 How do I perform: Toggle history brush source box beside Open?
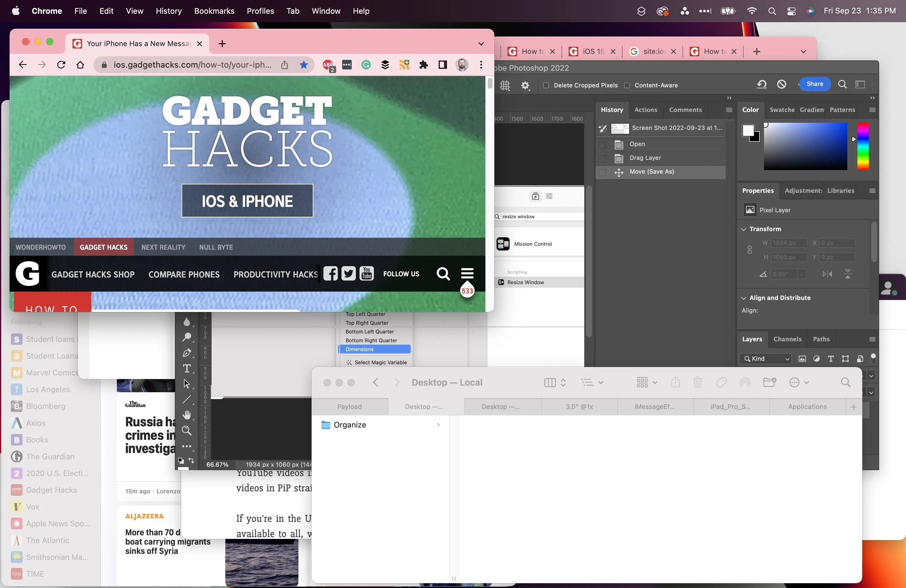[602, 145]
